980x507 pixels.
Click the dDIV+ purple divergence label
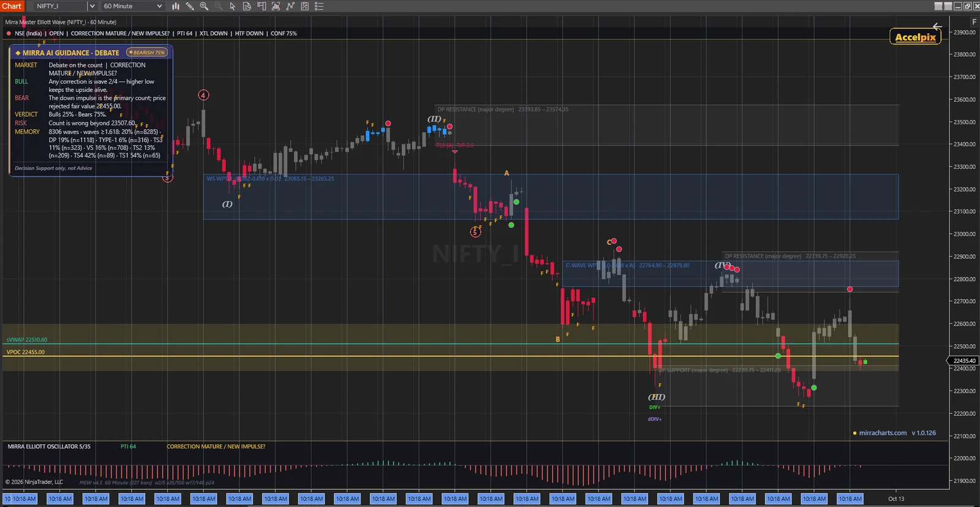click(654, 419)
